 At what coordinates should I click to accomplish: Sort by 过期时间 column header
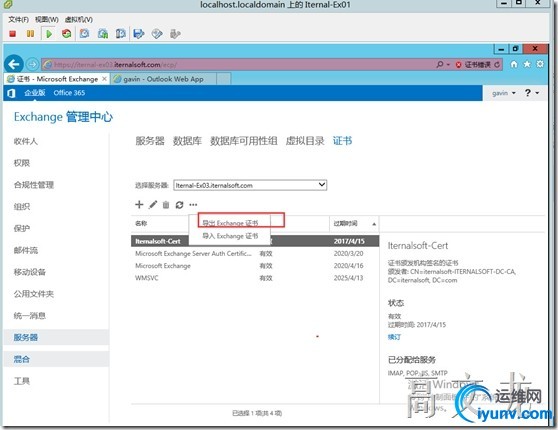(354, 224)
